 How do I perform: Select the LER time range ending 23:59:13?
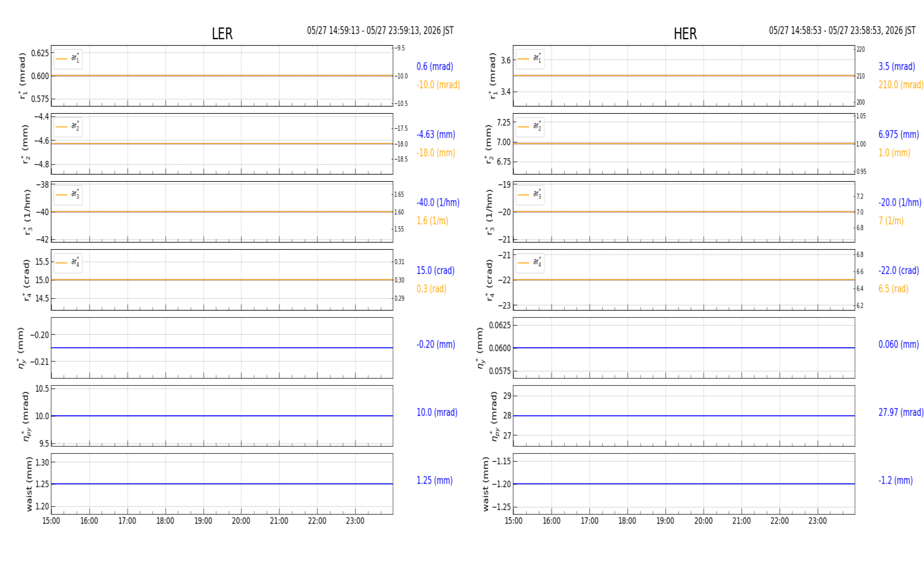pos(380,31)
